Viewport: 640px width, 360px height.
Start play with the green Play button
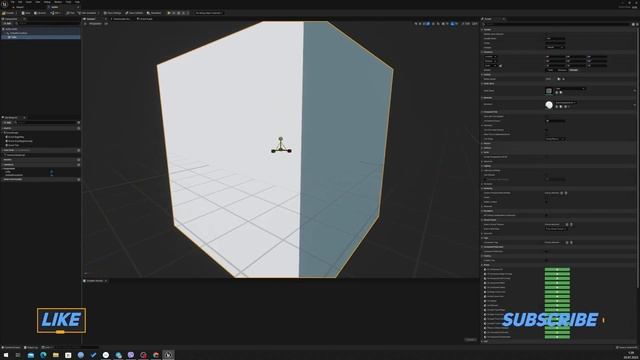[169, 13]
